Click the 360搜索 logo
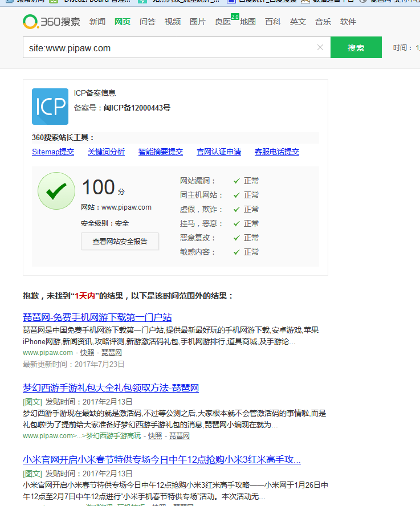 (x=52, y=22)
